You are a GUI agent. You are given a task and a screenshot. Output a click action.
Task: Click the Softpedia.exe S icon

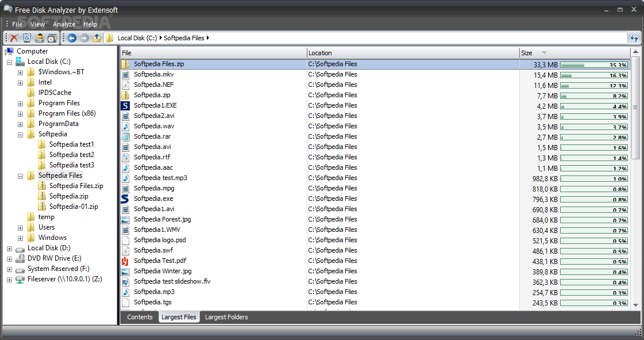[x=125, y=198]
